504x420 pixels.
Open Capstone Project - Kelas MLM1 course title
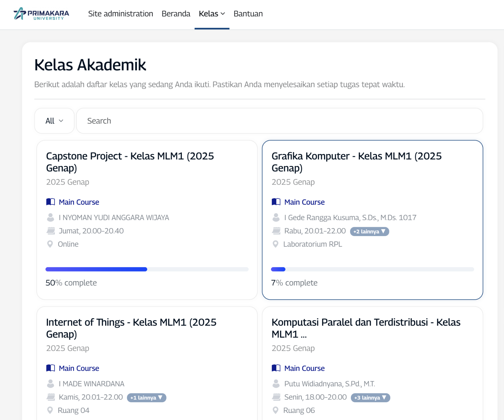click(x=130, y=162)
